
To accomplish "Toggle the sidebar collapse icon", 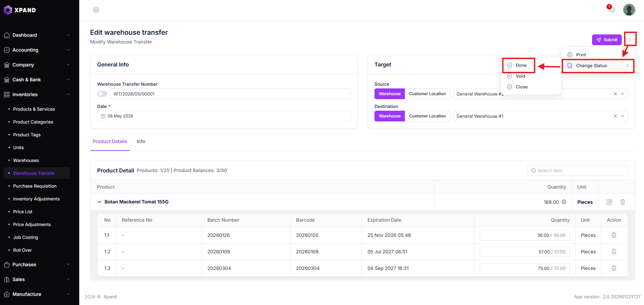I will (96, 10).
